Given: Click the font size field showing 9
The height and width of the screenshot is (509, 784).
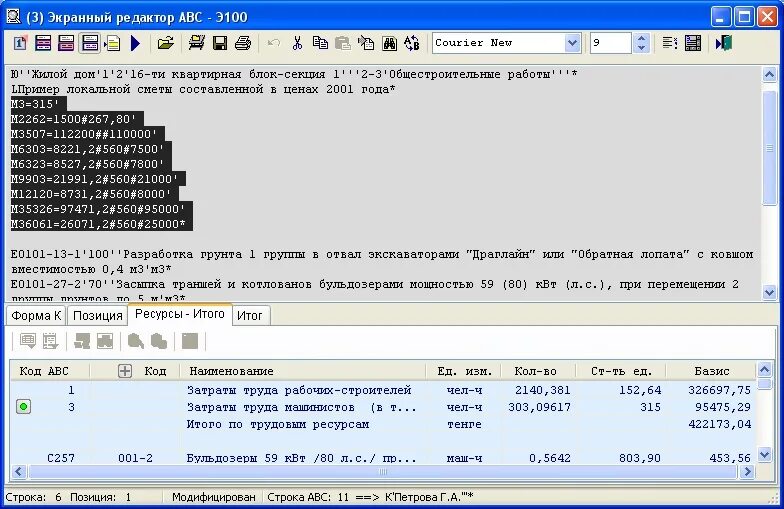Looking at the screenshot, I should pyautogui.click(x=610, y=43).
